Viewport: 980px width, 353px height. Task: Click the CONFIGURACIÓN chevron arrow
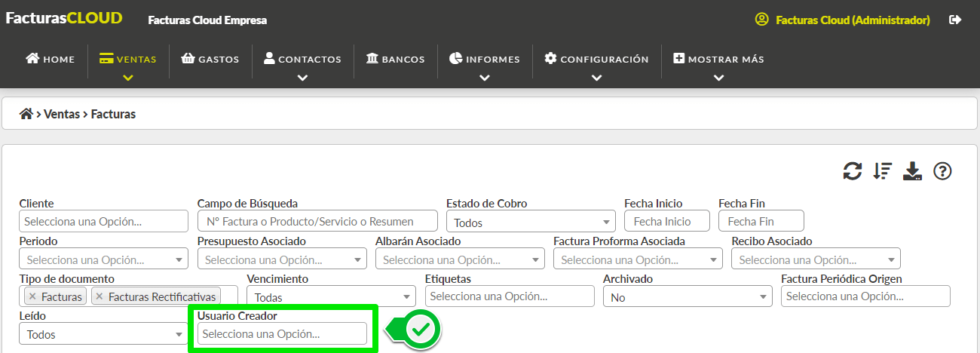click(596, 78)
